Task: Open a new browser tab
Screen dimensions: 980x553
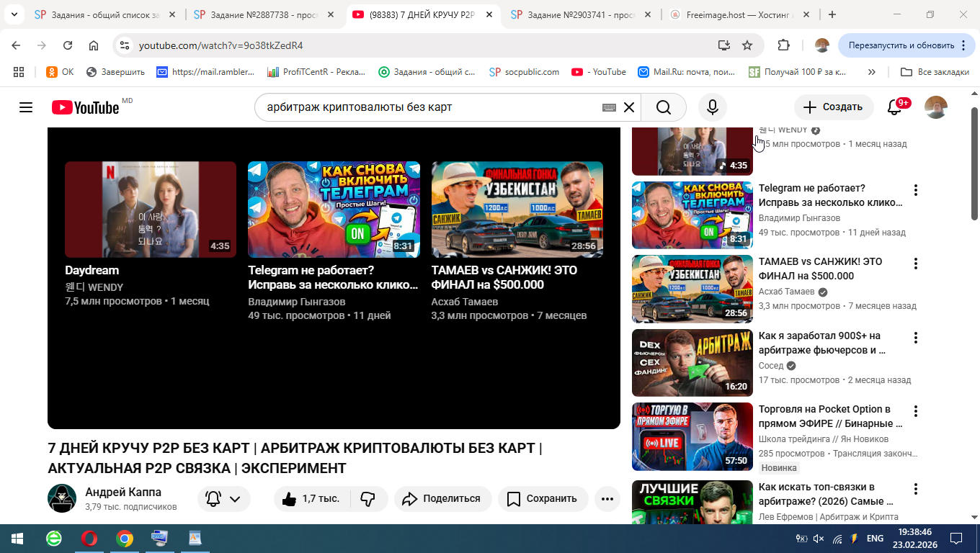Action: tap(832, 14)
